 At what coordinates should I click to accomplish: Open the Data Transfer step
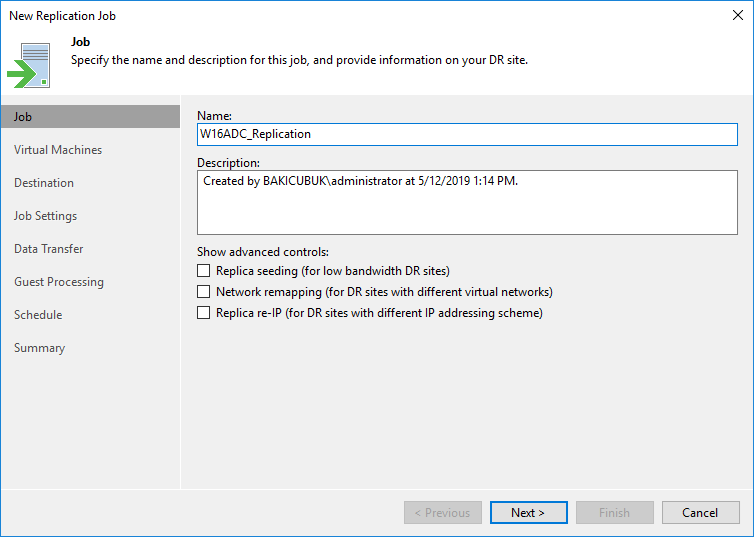coord(49,249)
